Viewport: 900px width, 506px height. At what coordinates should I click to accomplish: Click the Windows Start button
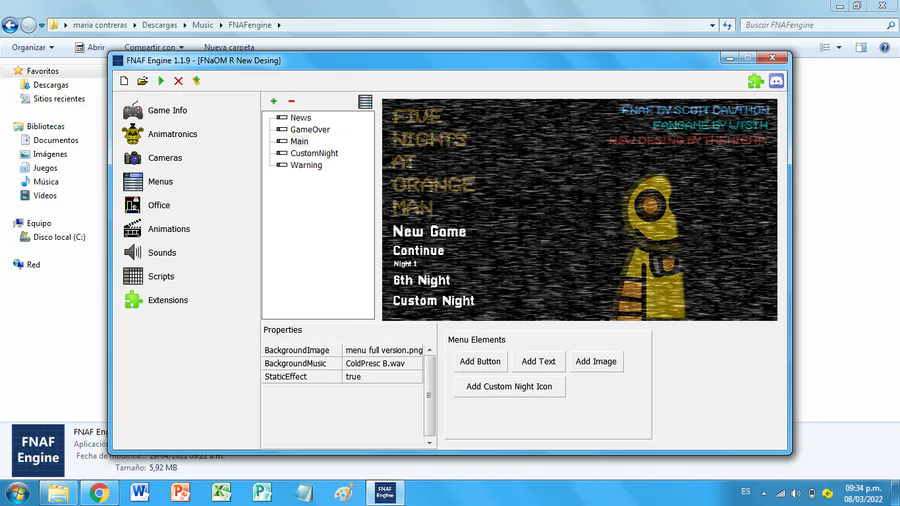18,493
